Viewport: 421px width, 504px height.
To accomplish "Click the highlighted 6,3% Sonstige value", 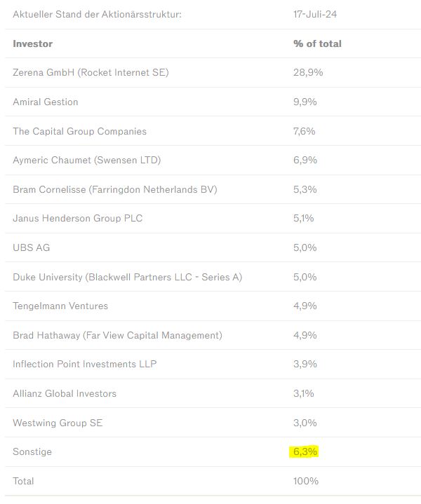I will pos(305,452).
